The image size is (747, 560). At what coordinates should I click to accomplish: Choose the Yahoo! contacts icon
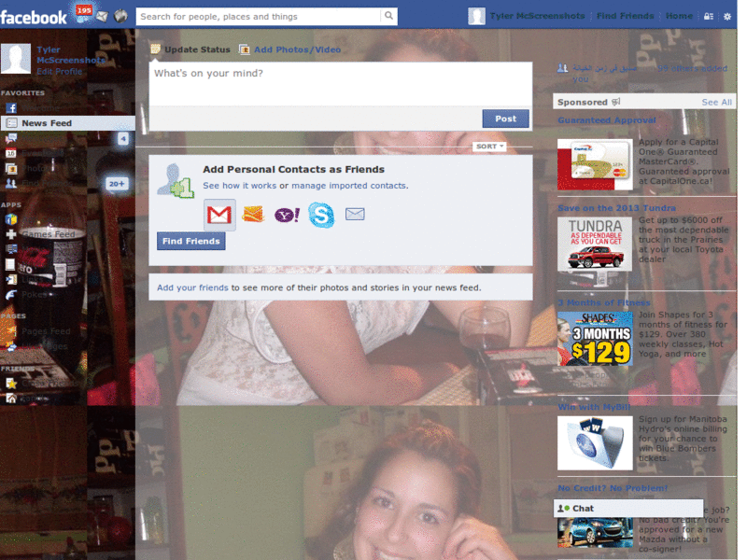pyautogui.click(x=287, y=215)
